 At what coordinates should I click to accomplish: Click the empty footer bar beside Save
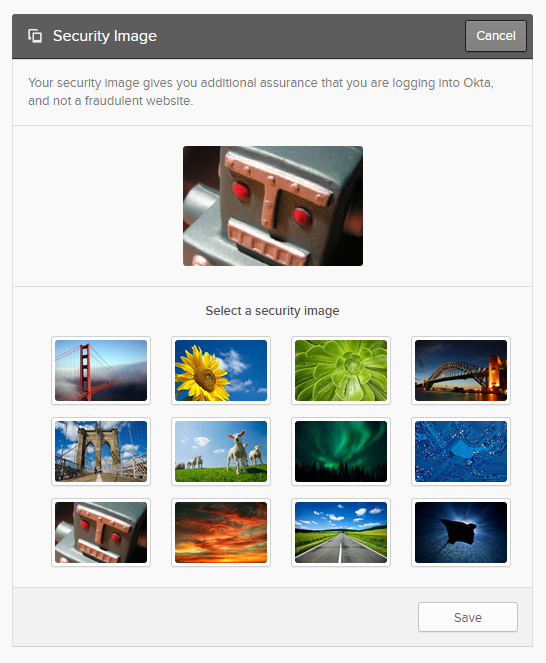[x=215, y=617]
